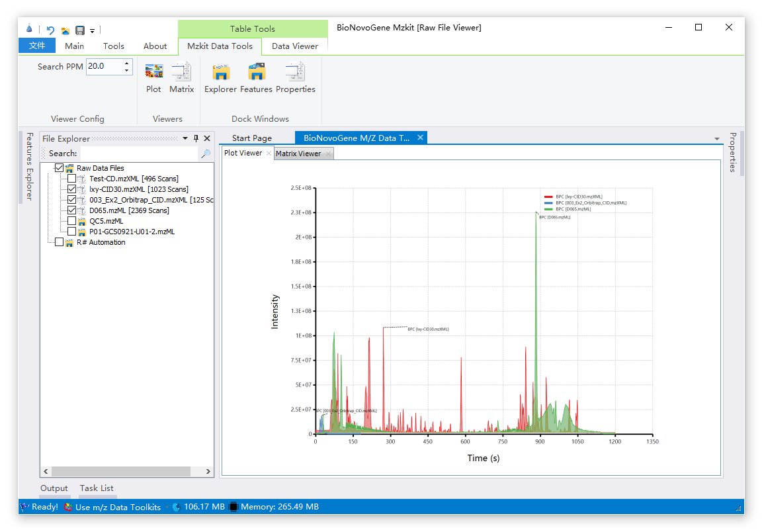Switch to the Matrix Viewer tab
Viewport: 764px width, 532px height.
click(298, 154)
